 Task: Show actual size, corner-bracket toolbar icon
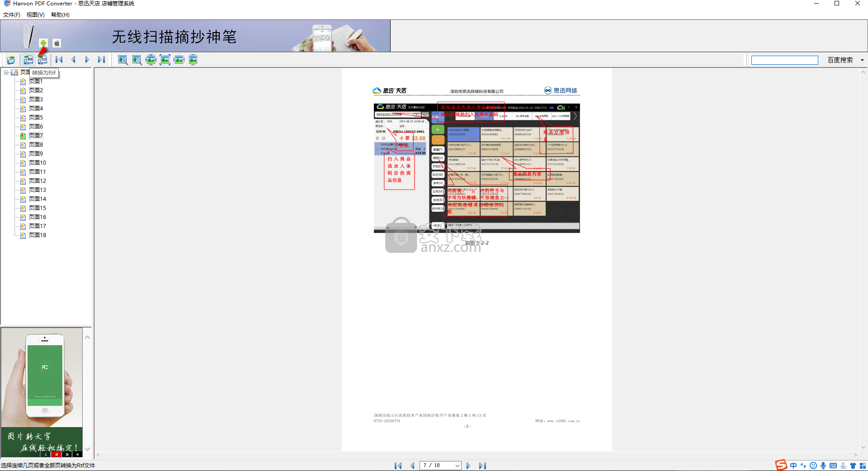(165, 60)
